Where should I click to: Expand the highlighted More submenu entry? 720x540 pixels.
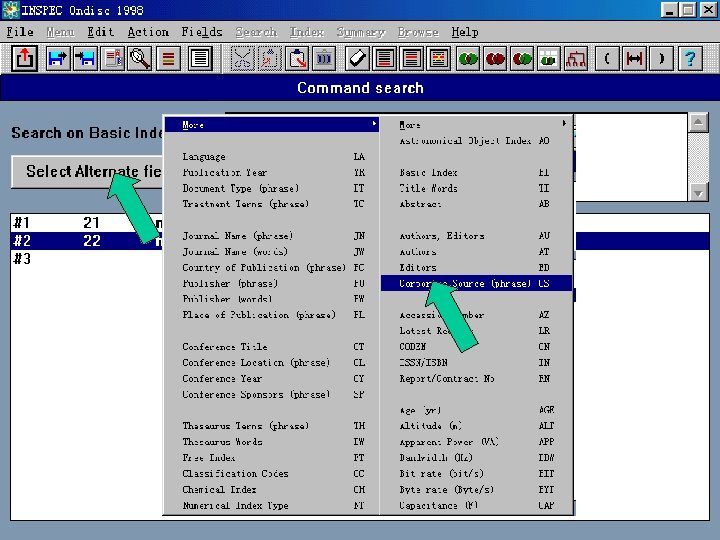coord(272,124)
